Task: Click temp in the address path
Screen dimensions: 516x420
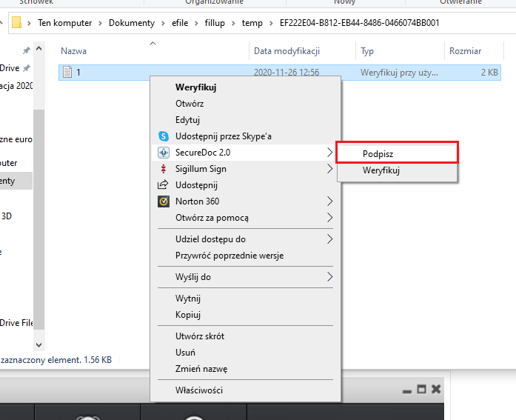Action: pyautogui.click(x=252, y=23)
